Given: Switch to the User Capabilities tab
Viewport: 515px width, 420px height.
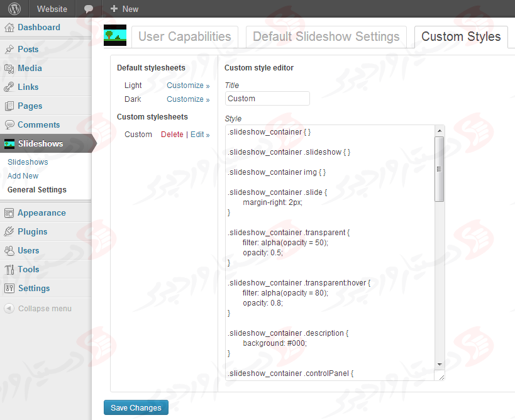Looking at the screenshot, I should point(184,36).
